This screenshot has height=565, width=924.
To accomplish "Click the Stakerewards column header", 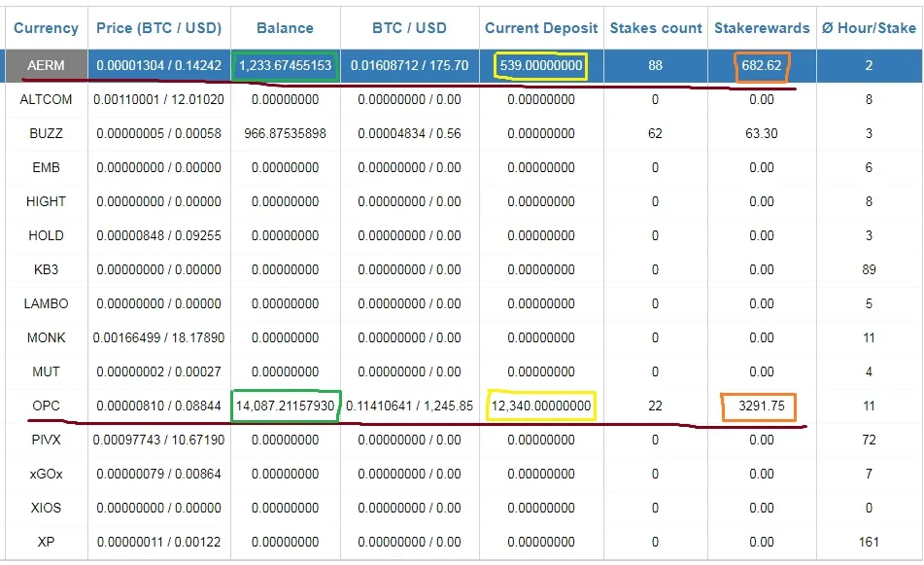I will click(762, 28).
